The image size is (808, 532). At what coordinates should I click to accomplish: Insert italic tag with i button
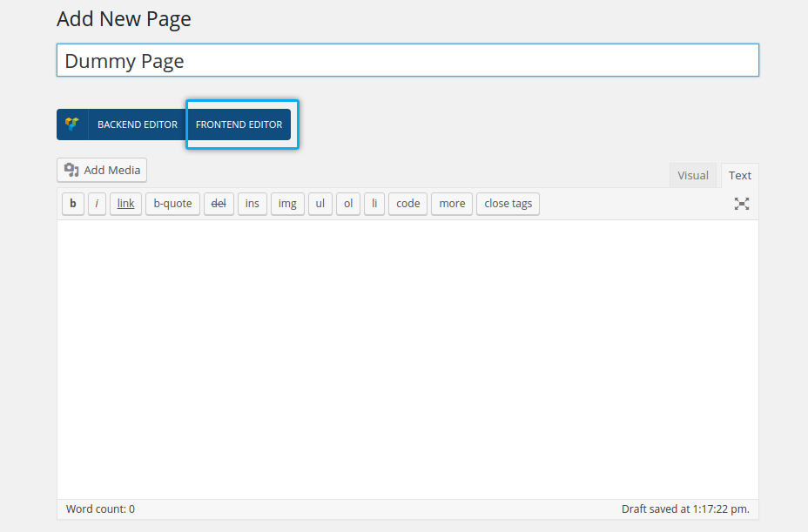[x=97, y=204]
